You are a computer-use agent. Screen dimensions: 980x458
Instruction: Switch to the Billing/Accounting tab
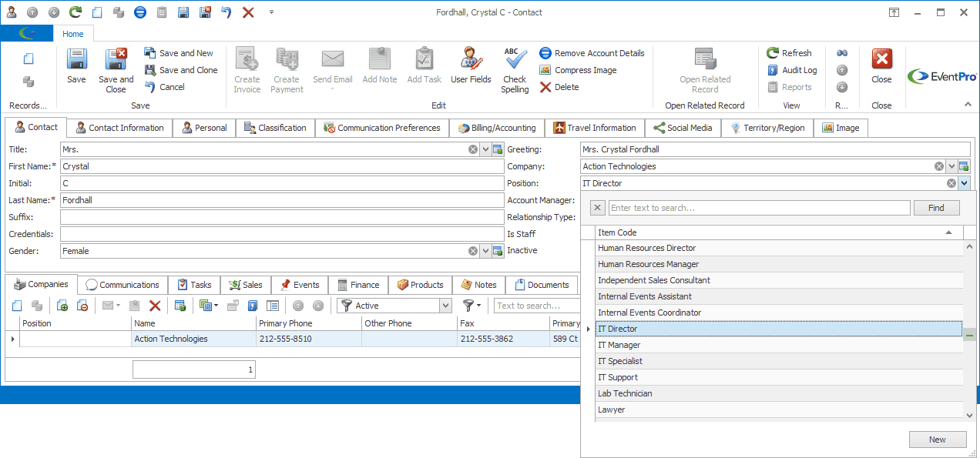pos(497,128)
